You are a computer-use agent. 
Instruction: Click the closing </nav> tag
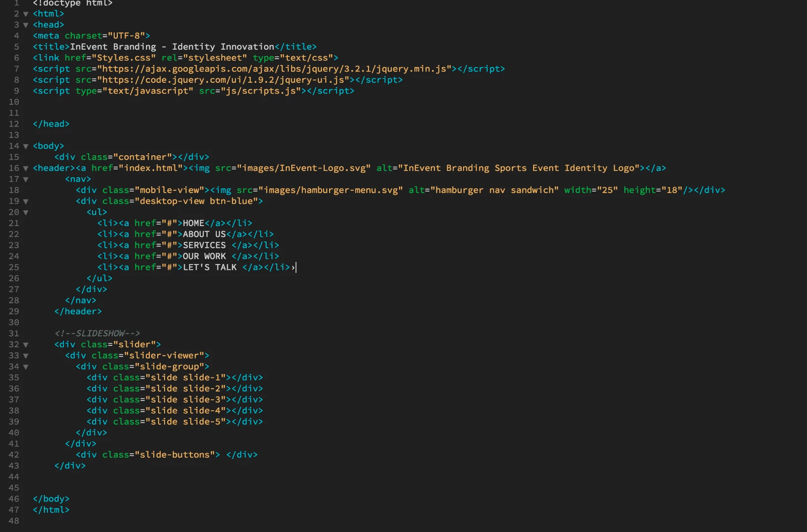[81, 300]
